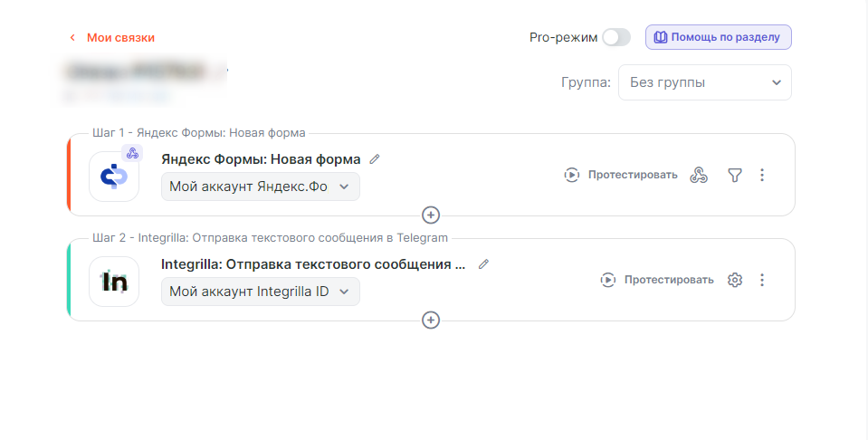
Task: Open Помощь по разделу help
Action: coord(718,37)
